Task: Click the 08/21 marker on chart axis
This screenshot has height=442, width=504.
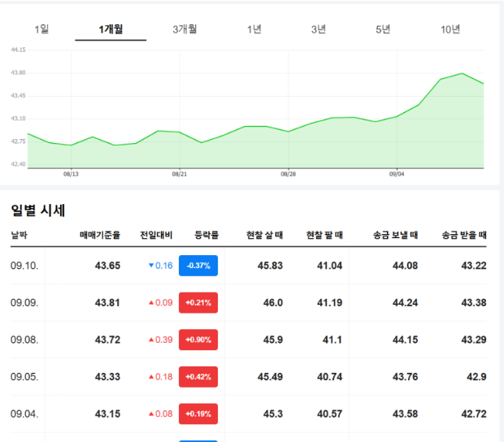Action: [x=180, y=173]
